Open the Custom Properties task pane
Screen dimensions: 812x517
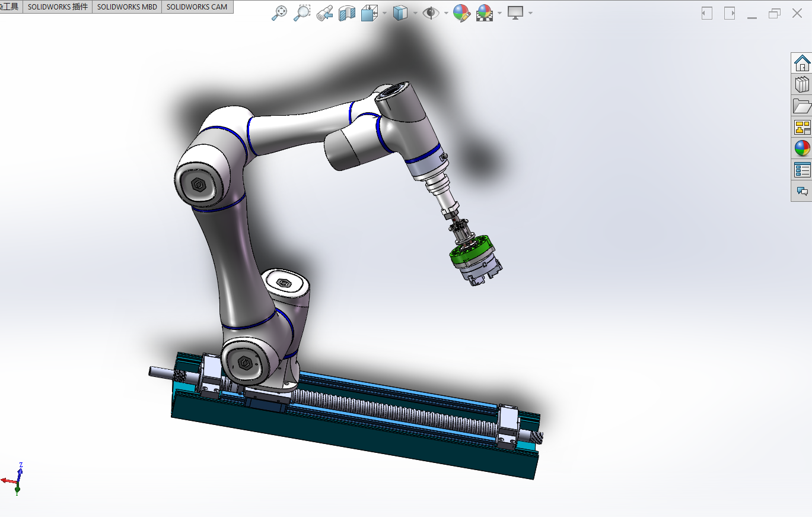802,170
